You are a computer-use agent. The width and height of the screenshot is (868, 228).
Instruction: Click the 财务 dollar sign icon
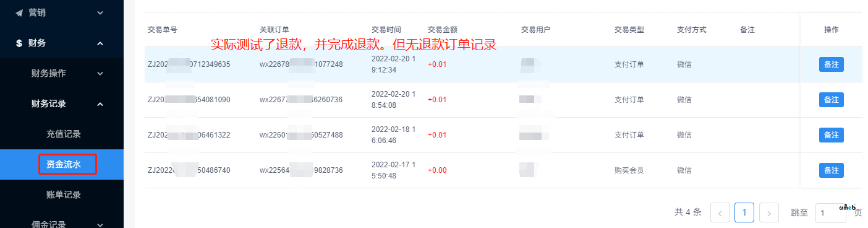point(19,43)
